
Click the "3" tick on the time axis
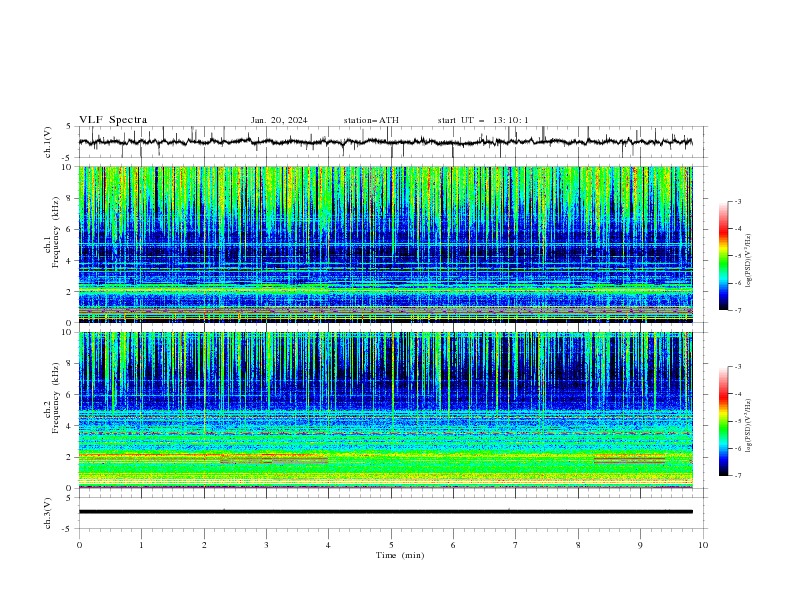(266, 545)
